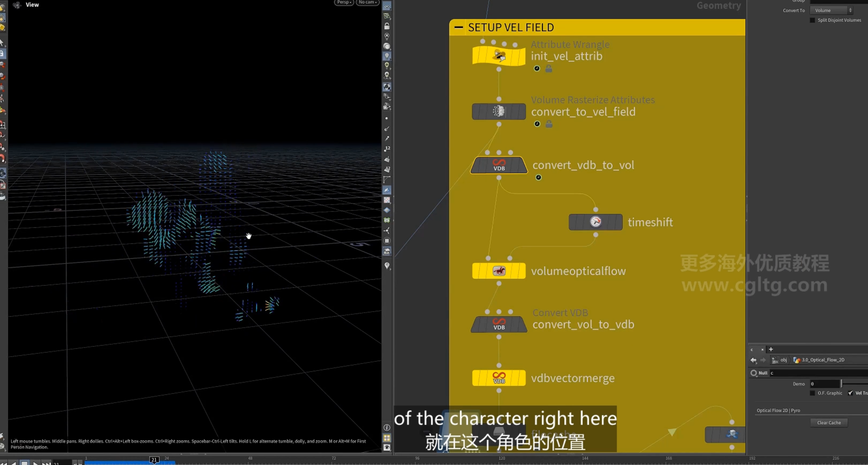This screenshot has height=465, width=868.
Task: Click lock badge under init_vel_attrib
Action: click(x=549, y=69)
